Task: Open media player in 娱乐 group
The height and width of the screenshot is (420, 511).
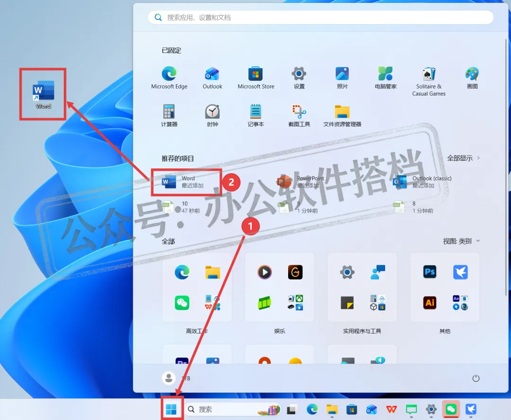Action: tap(264, 272)
